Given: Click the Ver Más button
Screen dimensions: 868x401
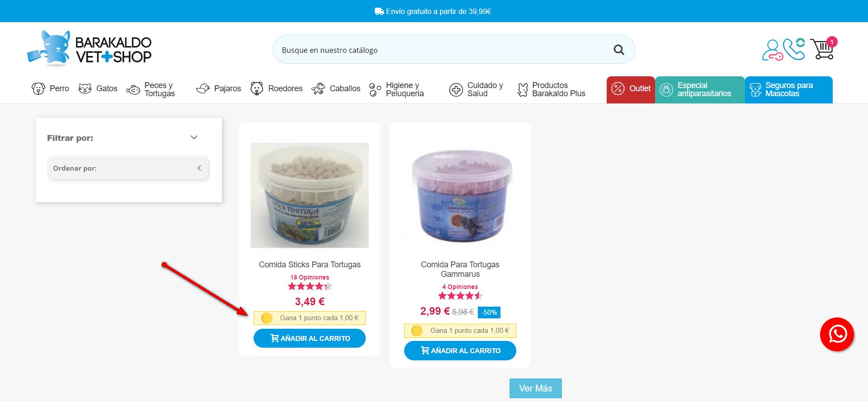Looking at the screenshot, I should [535, 388].
